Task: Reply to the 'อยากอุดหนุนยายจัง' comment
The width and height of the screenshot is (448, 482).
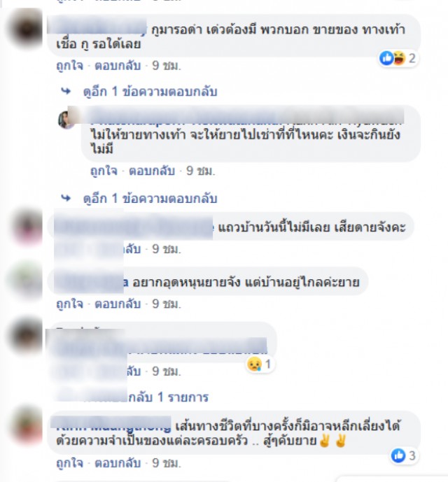Action: (x=118, y=304)
